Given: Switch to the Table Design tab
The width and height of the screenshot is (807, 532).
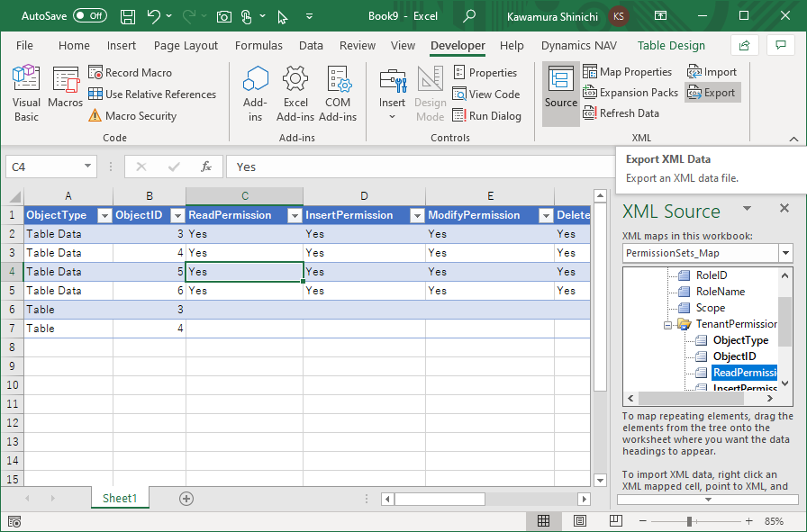Looking at the screenshot, I should (x=671, y=46).
